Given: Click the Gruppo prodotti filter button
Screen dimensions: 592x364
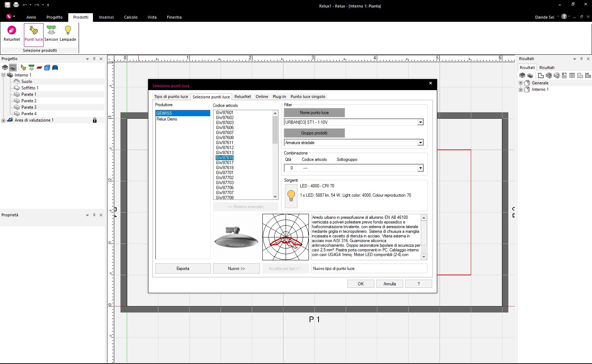Looking at the screenshot, I should 314,133.
